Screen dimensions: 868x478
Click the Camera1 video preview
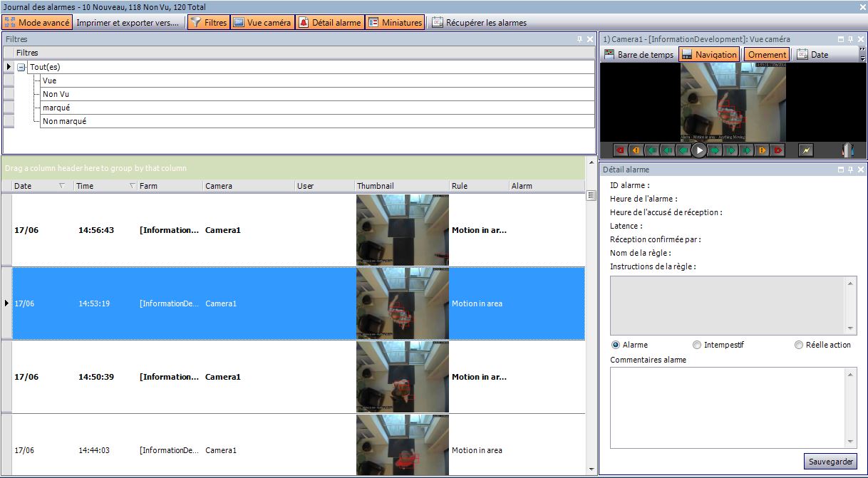(733, 102)
